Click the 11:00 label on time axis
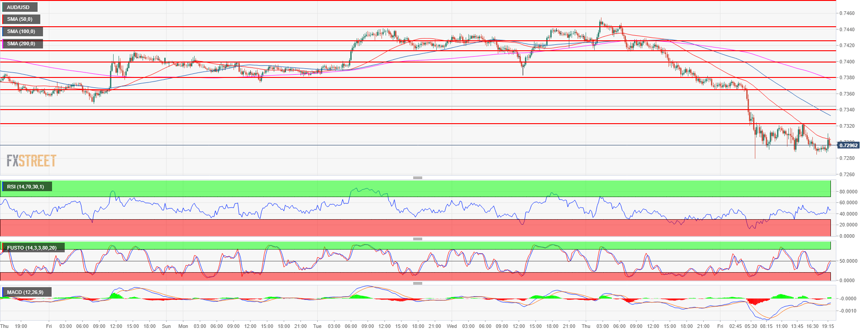The image size is (868, 332). pyautogui.click(x=782, y=326)
